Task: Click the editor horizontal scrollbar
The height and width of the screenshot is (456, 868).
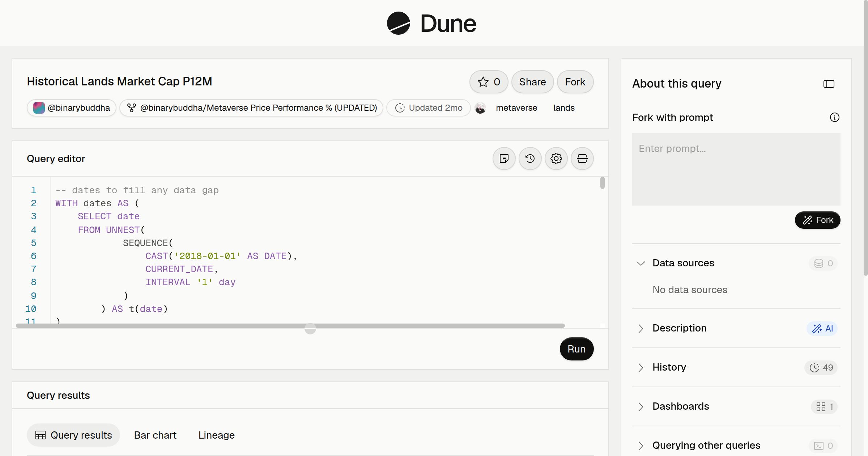Action: point(290,326)
